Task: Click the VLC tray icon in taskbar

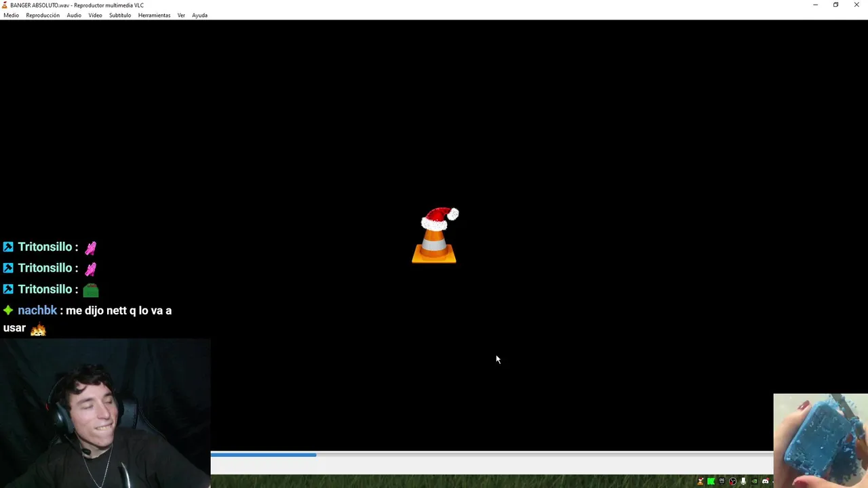Action: tap(701, 481)
